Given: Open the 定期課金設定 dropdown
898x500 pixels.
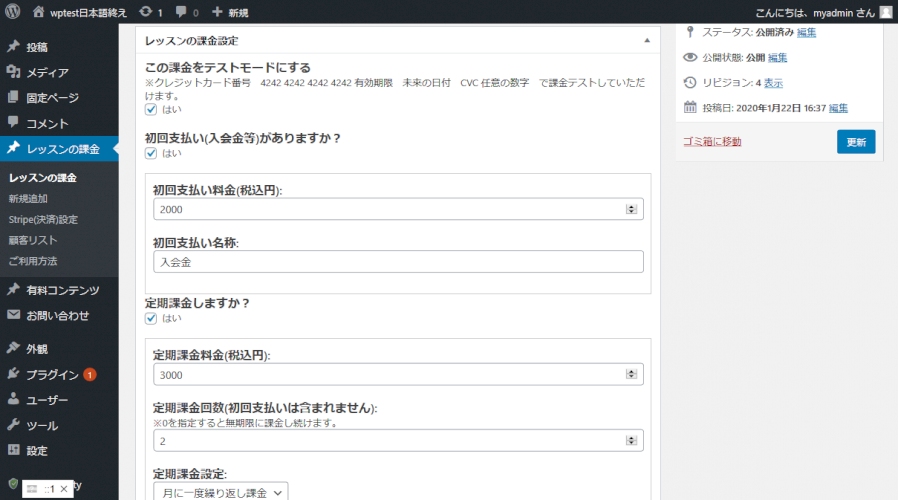Looking at the screenshot, I should click(x=220, y=492).
